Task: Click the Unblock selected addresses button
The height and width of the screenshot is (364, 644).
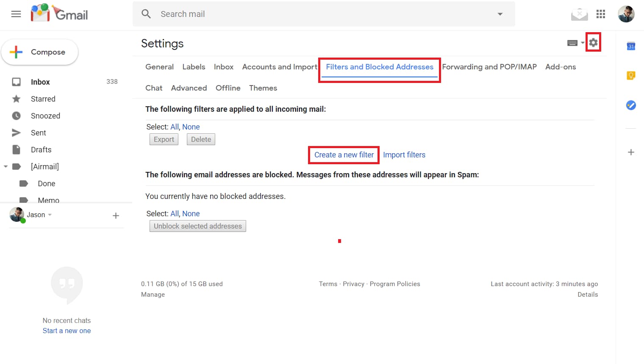Action: (197, 226)
